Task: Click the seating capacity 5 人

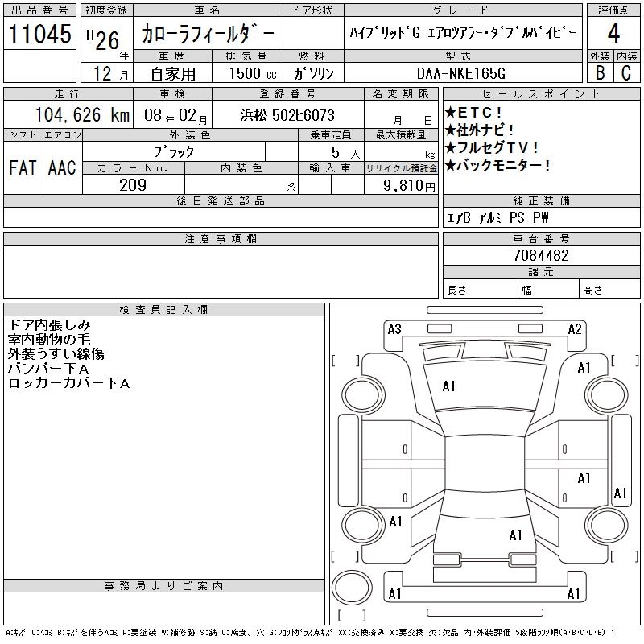Action: click(346, 153)
